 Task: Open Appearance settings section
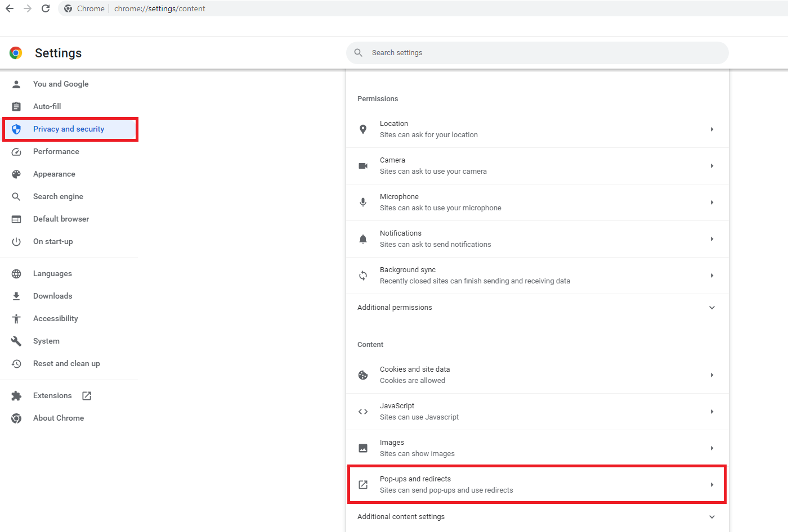[54, 174]
